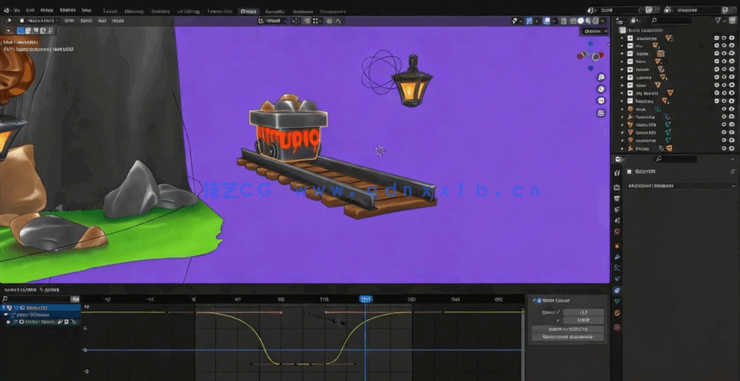Click the pivot point icon in viewport header
The width and height of the screenshot is (740, 381).
[x=295, y=21]
